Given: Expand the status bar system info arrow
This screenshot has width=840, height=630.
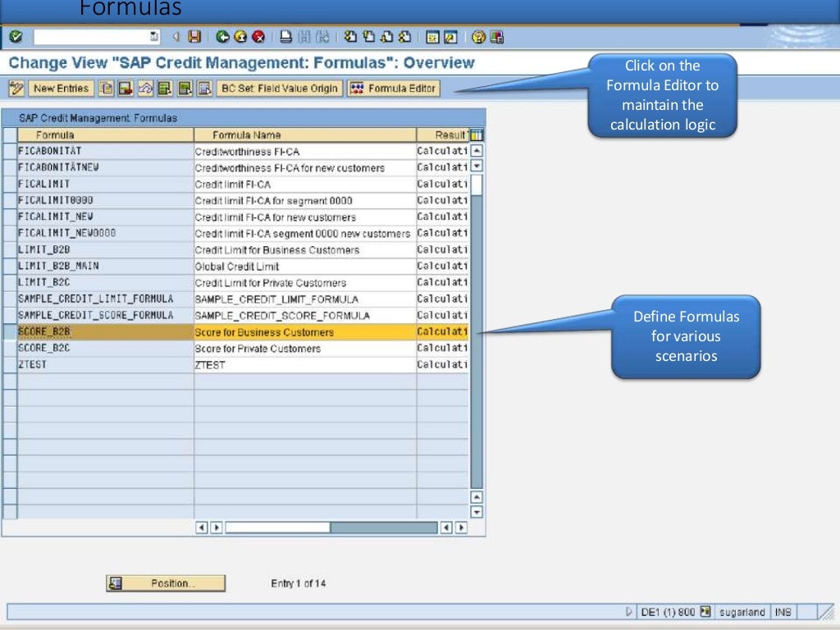Looking at the screenshot, I should click(629, 612).
